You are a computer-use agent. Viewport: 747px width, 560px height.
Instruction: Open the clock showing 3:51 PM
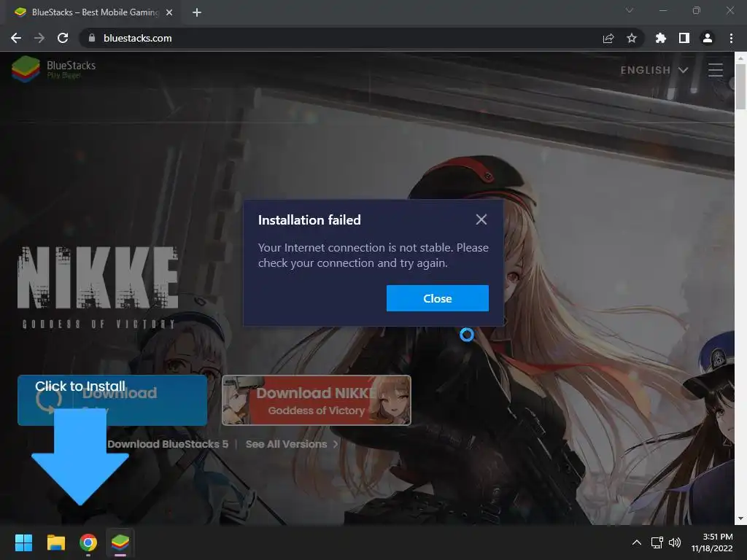[x=712, y=542]
